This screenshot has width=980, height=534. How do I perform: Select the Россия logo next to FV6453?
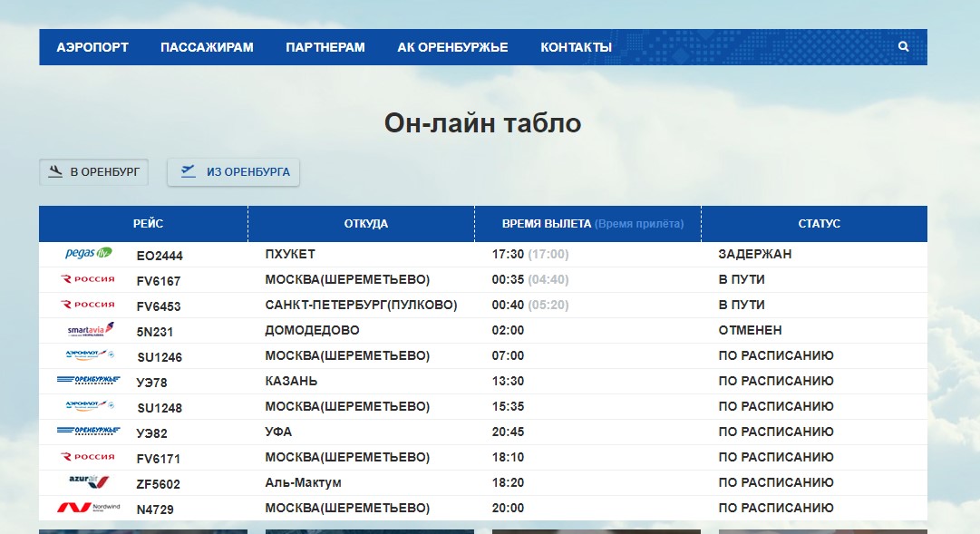coord(88,305)
